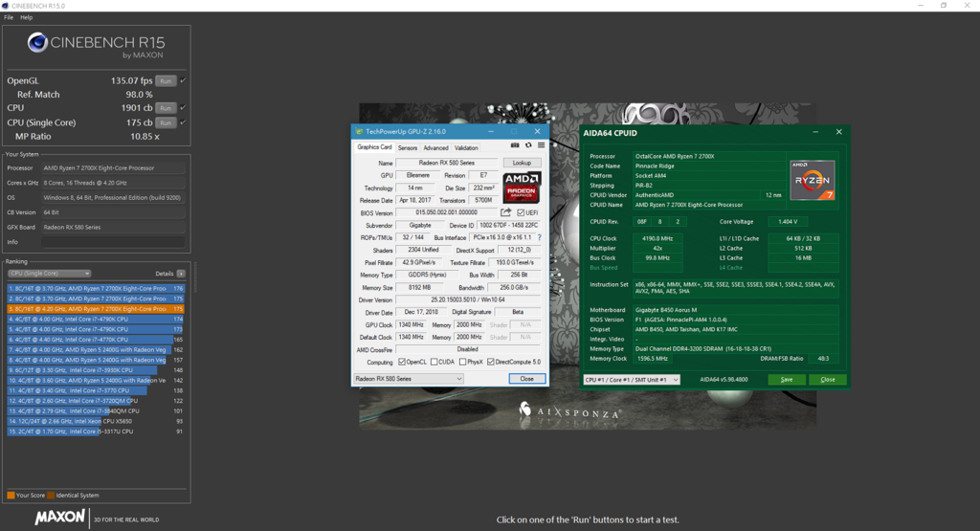Click the Info input field

(113, 242)
